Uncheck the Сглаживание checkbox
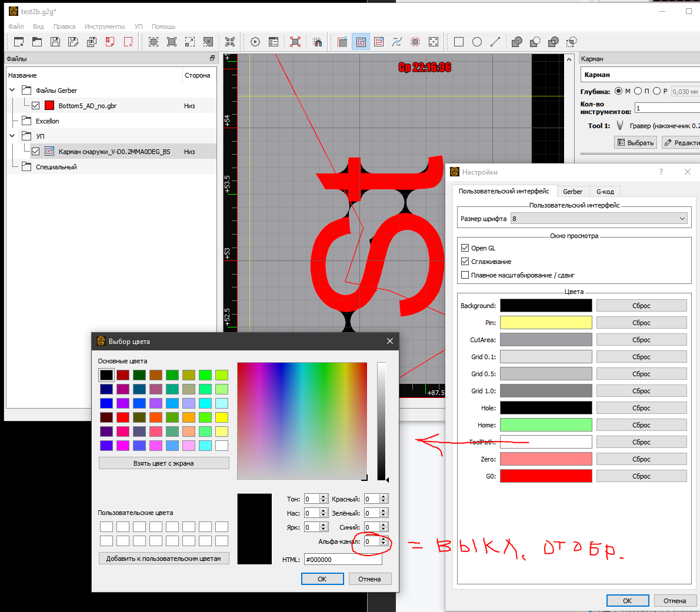The image size is (700, 612). coord(465,262)
